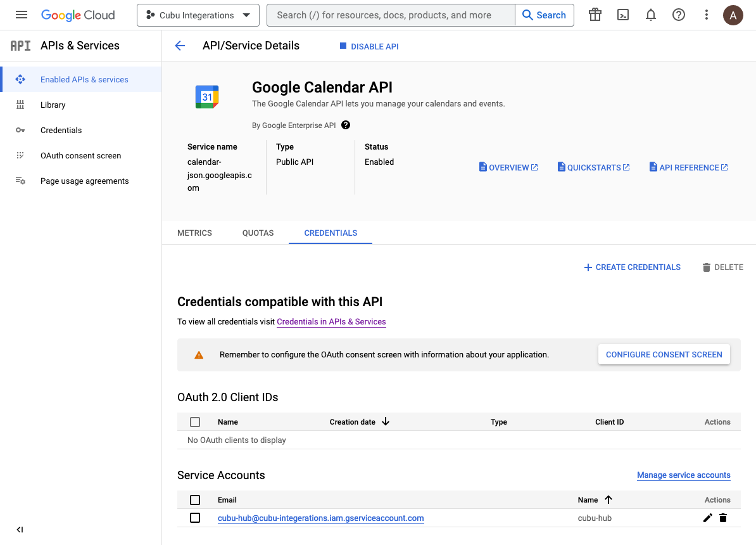
Task: Switch to the Metrics tab
Action: tap(195, 233)
